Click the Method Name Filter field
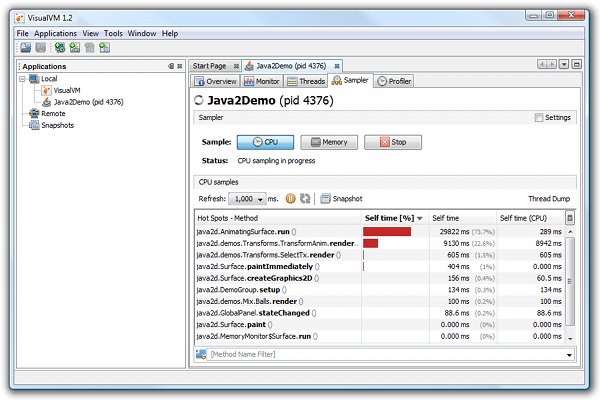 [x=385, y=354]
